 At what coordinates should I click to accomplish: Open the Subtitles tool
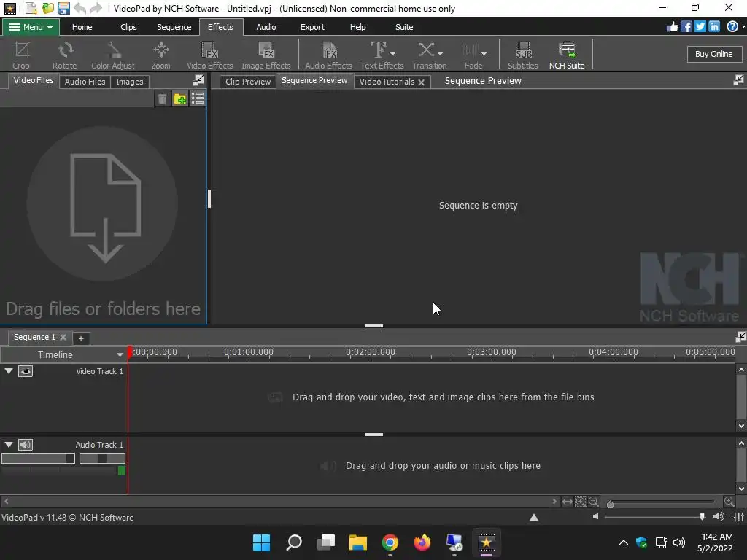(522, 55)
